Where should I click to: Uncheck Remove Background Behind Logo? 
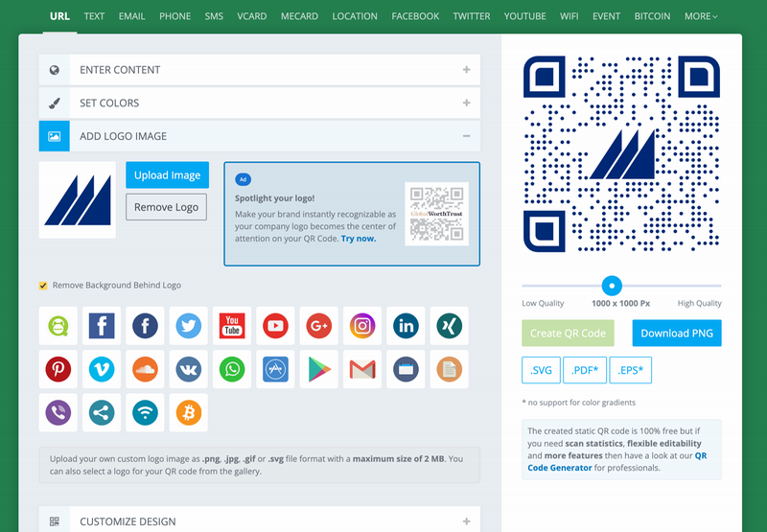coord(43,286)
